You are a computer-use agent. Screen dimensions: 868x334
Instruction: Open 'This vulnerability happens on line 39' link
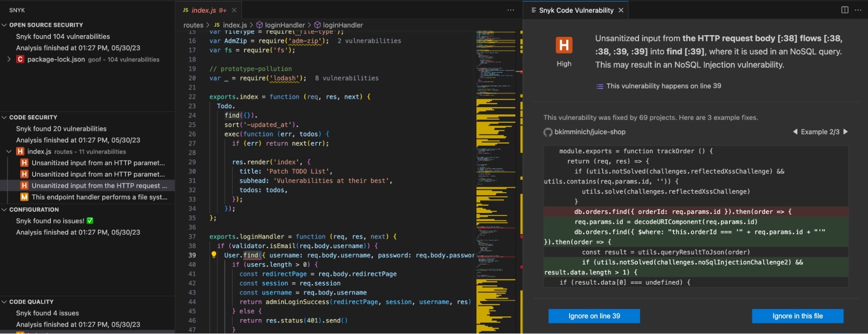pos(663,86)
